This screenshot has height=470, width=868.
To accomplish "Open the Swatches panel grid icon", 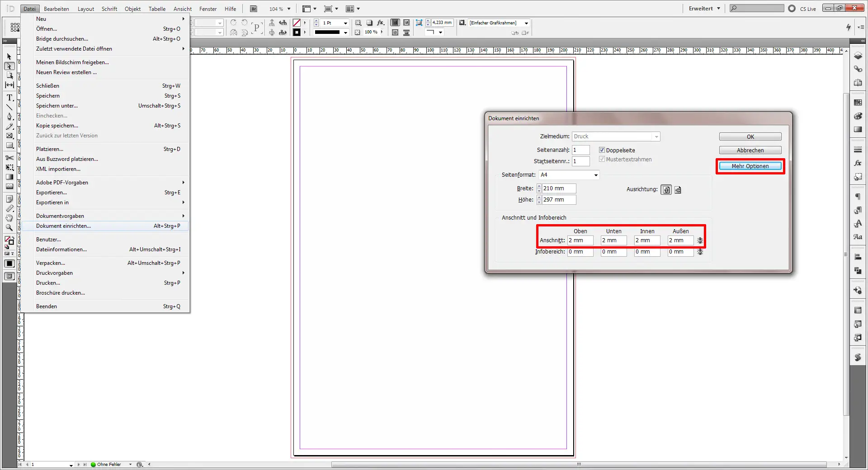I will click(x=858, y=102).
